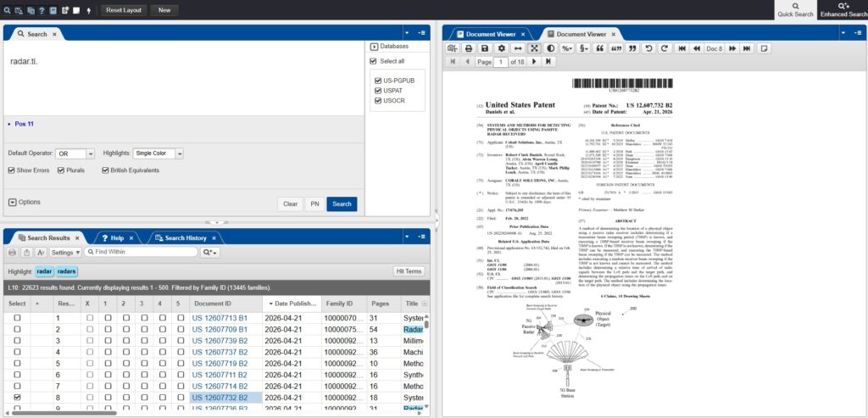Open the Default Operator dropdown
Screen dimensions: 868x418
(x=90, y=153)
